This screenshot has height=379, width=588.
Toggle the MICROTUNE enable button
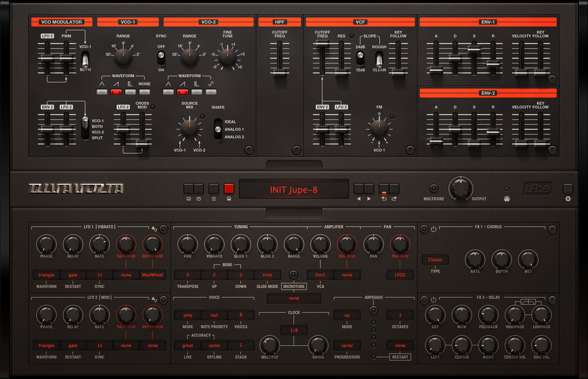pos(294,275)
